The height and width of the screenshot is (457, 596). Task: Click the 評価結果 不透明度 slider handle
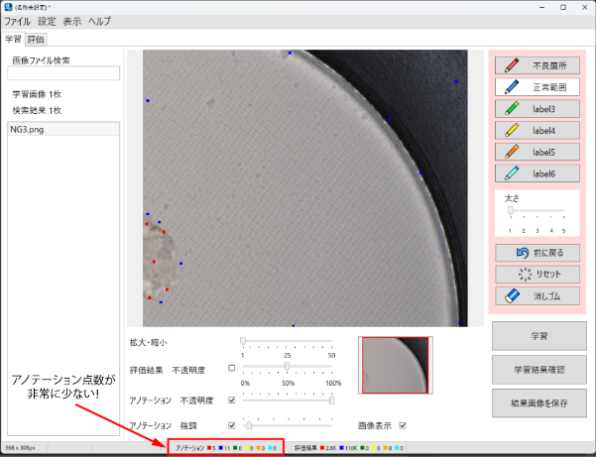287,366
